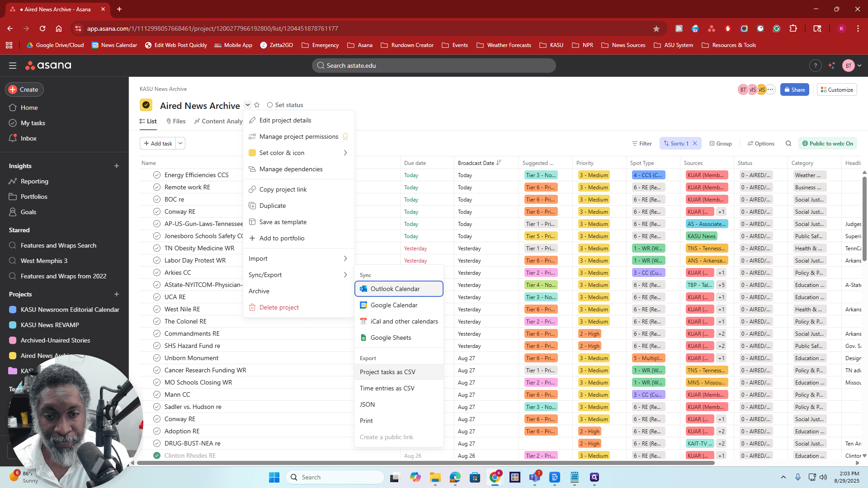The image size is (868, 488).
Task: Open the profile avatar dropdown
Action: 852,66
